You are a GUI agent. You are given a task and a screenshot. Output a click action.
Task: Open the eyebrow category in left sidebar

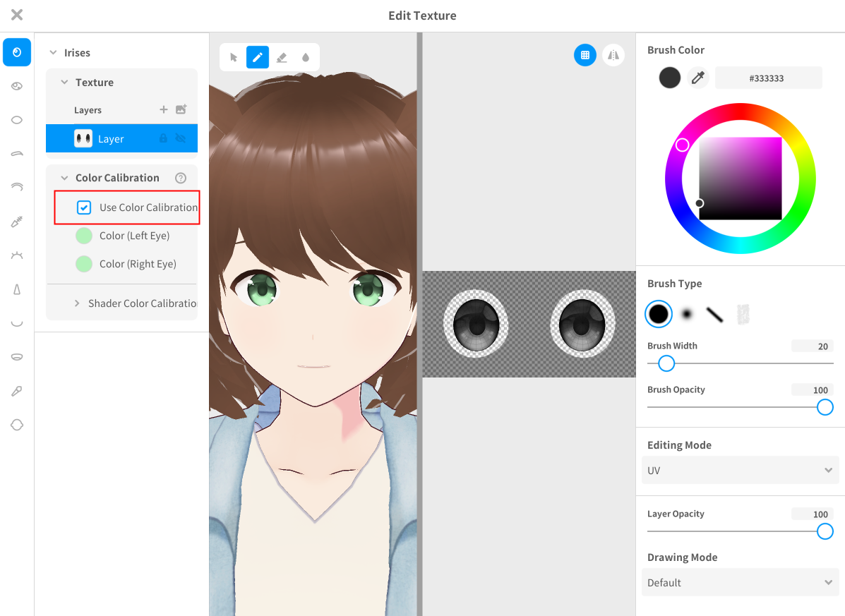tap(17, 153)
